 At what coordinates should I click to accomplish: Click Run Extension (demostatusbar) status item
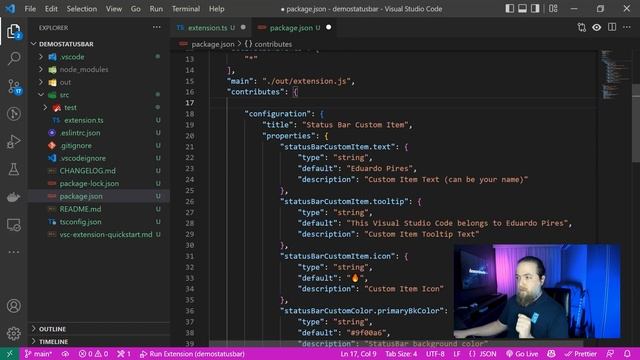click(x=192, y=354)
